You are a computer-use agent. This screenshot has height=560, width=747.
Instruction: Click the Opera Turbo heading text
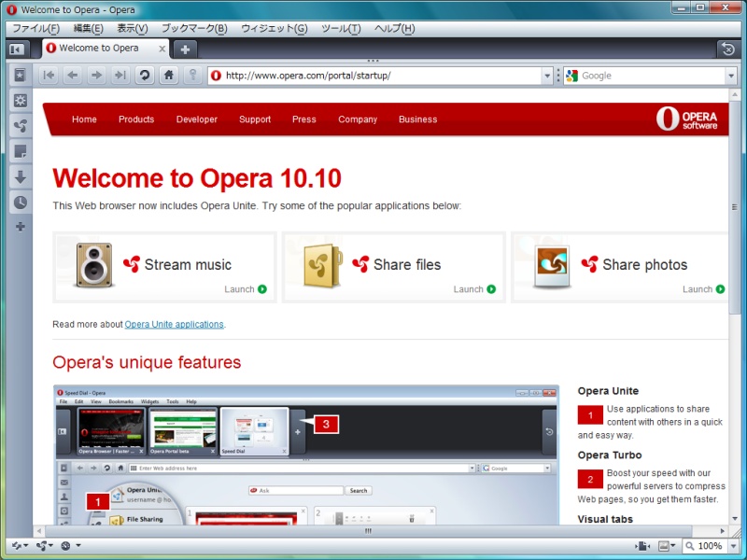pos(610,455)
